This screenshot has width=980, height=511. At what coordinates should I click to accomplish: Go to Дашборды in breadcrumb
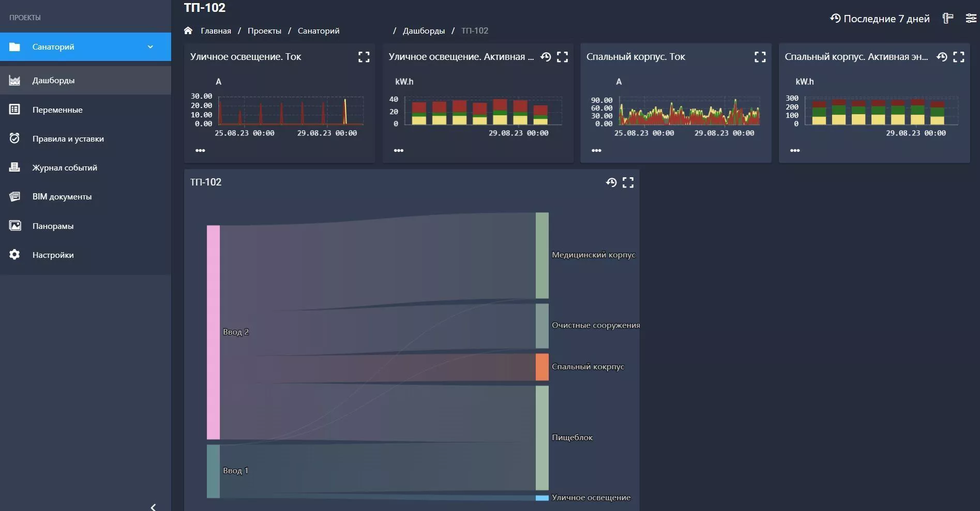(x=424, y=30)
